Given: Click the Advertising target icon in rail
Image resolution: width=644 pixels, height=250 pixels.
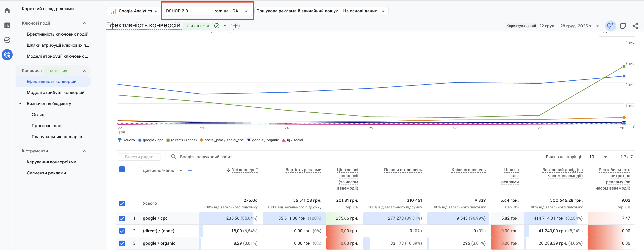Looking at the screenshot, I should pyautogui.click(x=7, y=55).
